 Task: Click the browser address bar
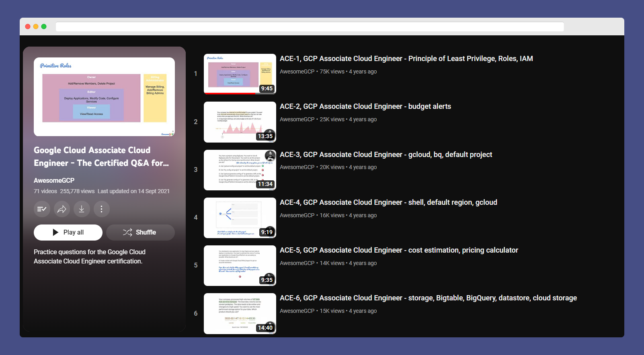310,27
